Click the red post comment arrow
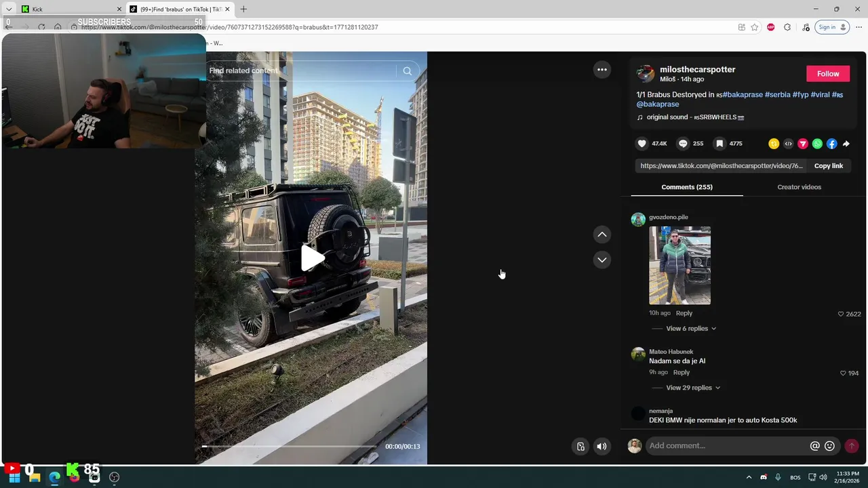Screen dimensions: 868x488 (852, 446)
